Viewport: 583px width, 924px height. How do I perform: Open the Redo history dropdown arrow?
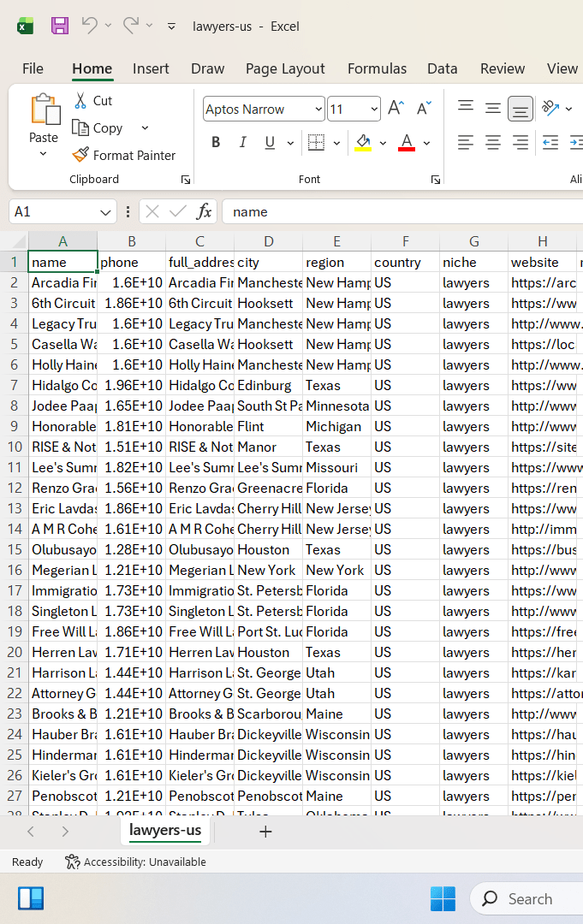pyautogui.click(x=149, y=26)
